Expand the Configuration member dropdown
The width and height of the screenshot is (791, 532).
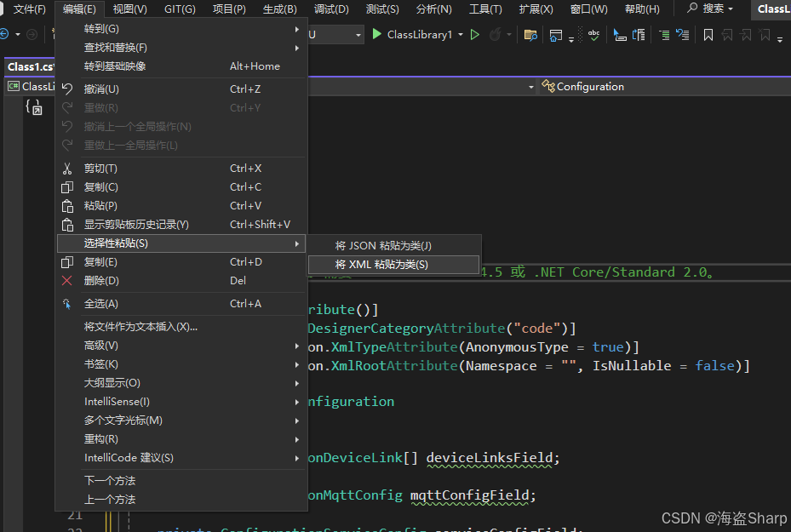pyautogui.click(x=530, y=87)
